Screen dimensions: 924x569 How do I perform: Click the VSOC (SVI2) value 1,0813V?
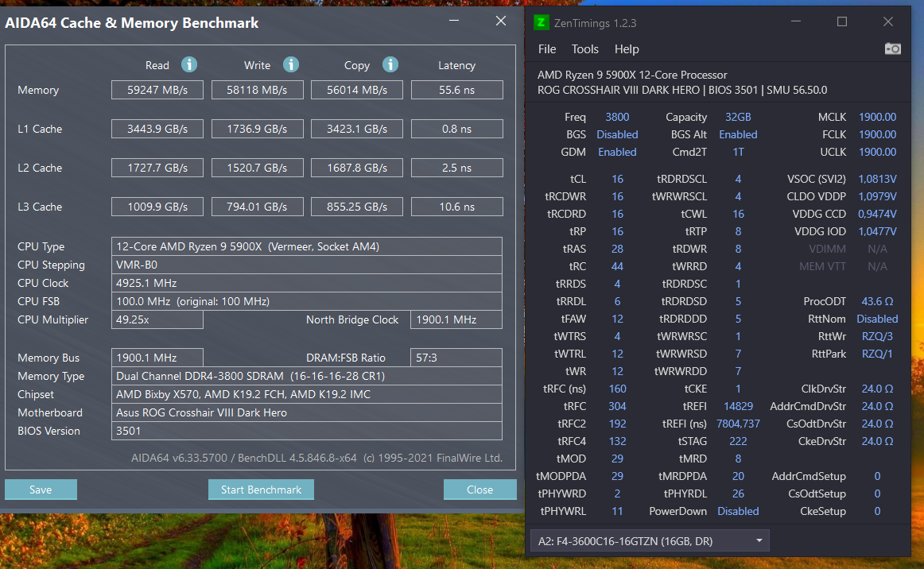tap(877, 179)
